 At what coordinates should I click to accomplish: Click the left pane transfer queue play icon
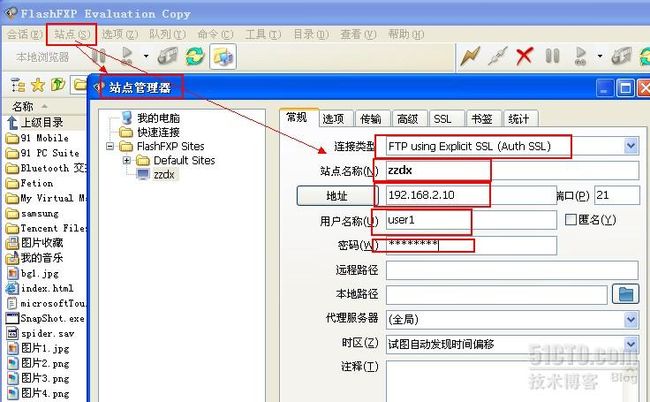pos(127,56)
